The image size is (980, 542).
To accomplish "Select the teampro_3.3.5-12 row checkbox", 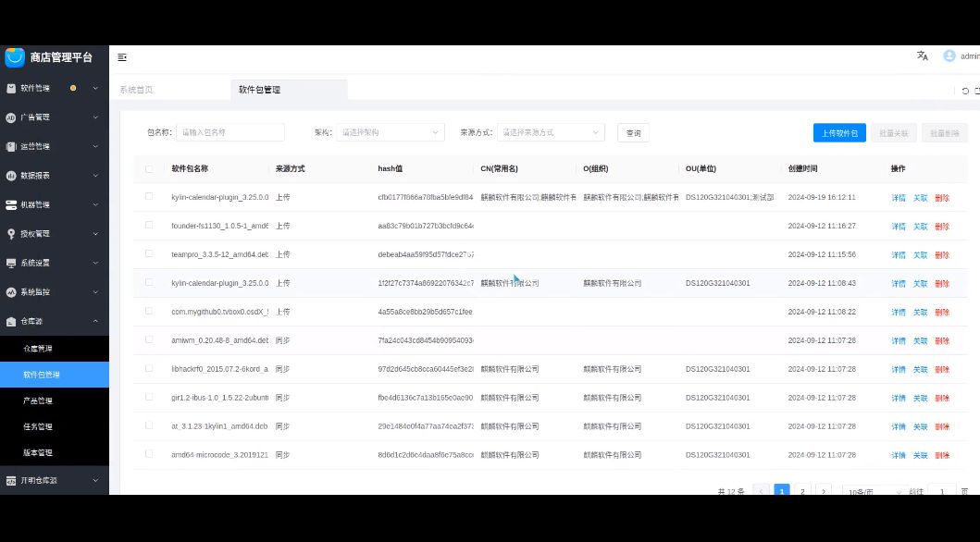I will pos(149,253).
